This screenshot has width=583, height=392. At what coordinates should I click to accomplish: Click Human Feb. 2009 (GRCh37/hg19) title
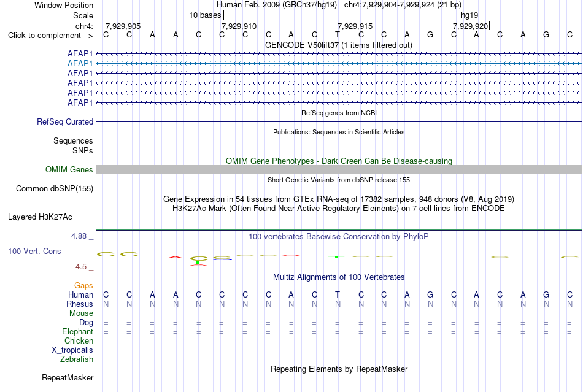coord(277,5)
